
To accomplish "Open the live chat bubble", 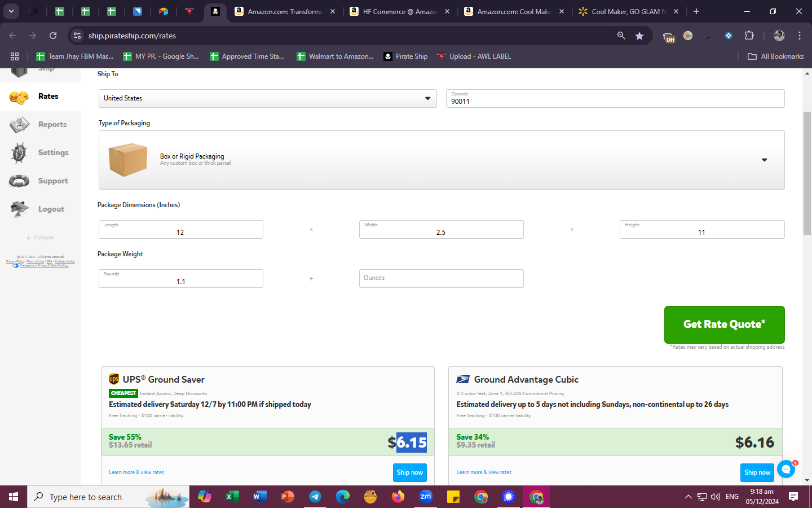I will click(x=786, y=469).
